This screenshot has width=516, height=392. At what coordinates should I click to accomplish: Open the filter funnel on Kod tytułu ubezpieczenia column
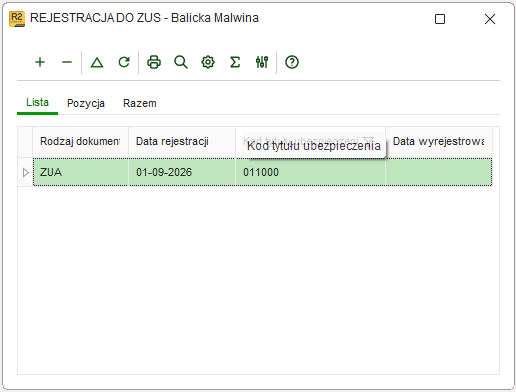[368, 140]
